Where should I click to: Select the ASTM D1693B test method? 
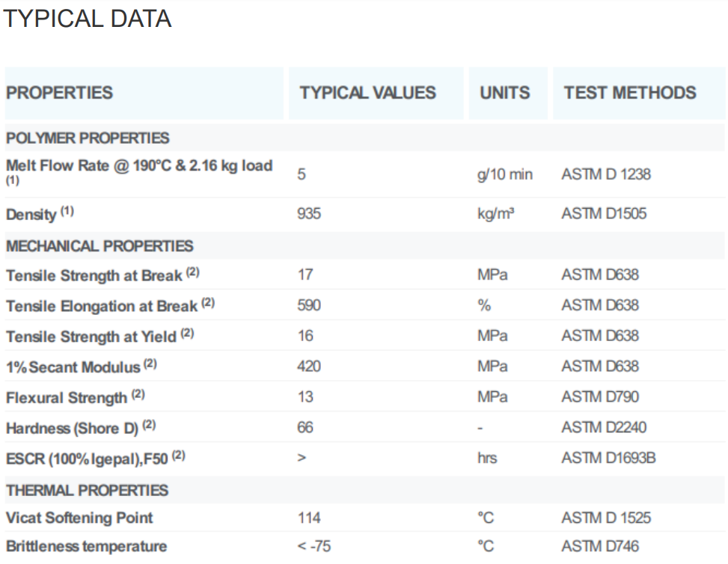[608, 458]
